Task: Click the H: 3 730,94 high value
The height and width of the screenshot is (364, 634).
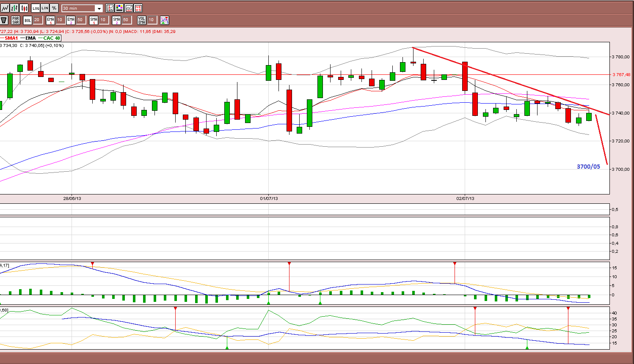Action: click(27, 31)
